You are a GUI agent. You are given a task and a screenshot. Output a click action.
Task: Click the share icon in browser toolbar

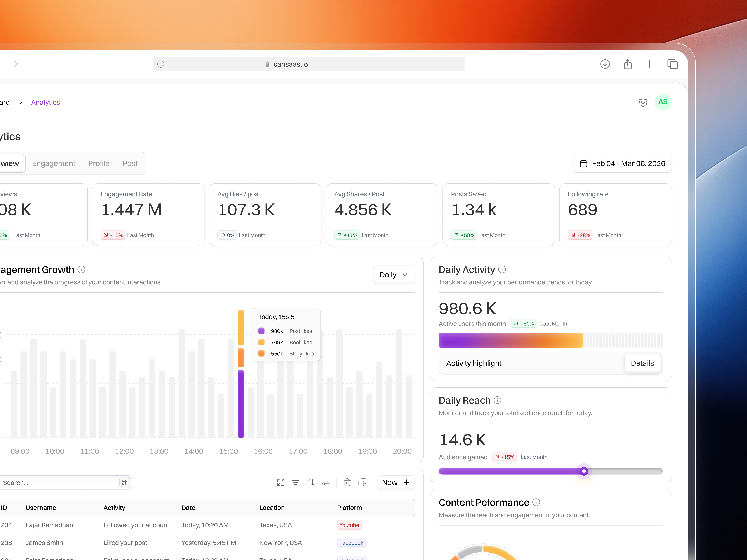click(627, 64)
